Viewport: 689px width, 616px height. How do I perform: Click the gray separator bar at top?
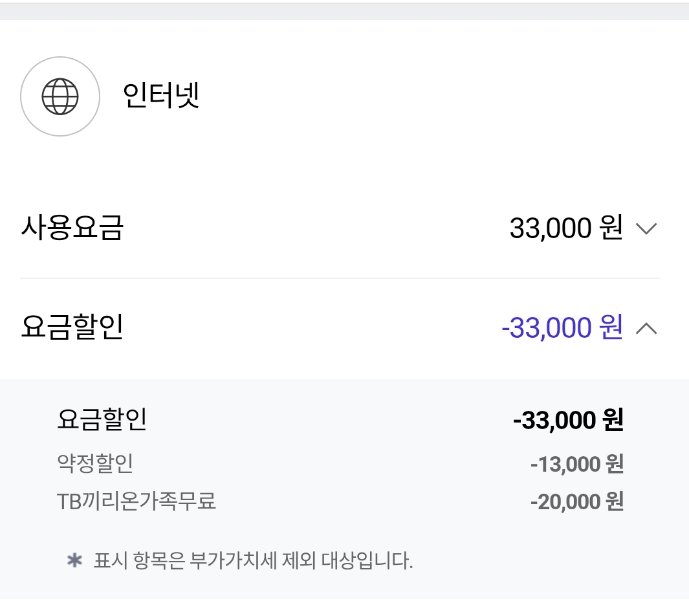pyautogui.click(x=344, y=11)
